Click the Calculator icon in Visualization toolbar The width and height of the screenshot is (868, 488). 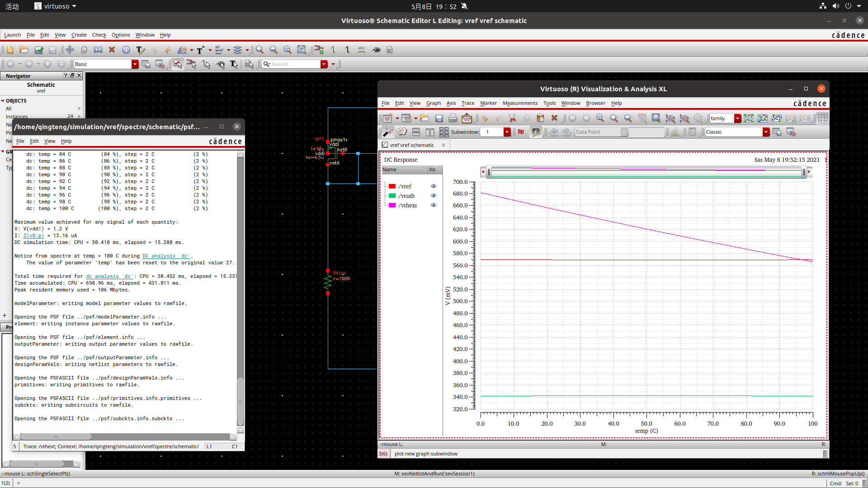click(692, 132)
